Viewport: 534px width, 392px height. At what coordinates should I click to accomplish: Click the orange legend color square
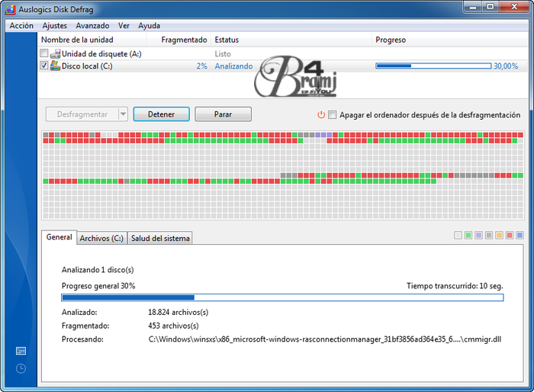coord(499,235)
